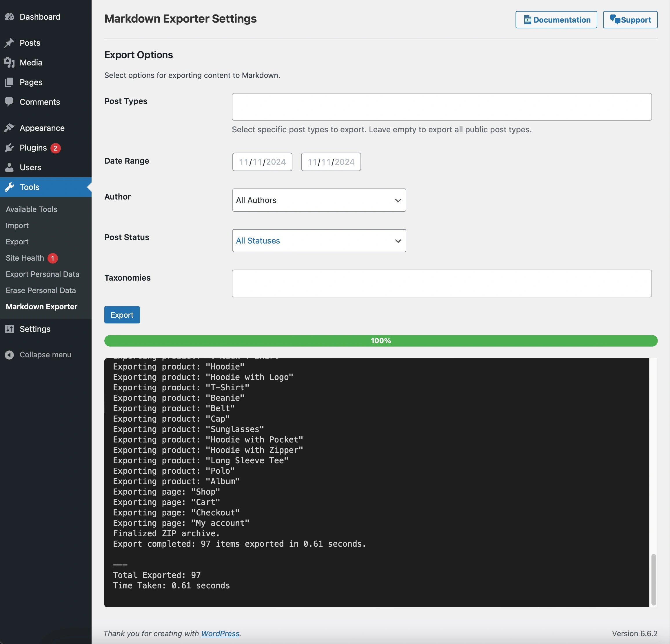Click the document icon in Documentation button
Screen dimensions: 670x644
tap(527, 20)
